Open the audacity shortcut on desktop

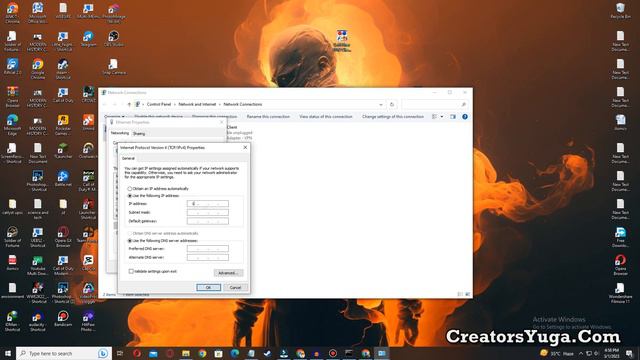pos(38,321)
